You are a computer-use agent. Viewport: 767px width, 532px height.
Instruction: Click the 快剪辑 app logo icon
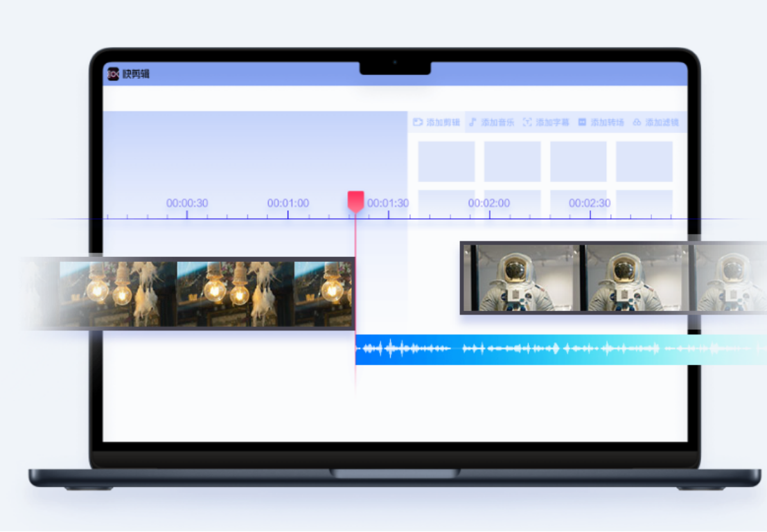[x=114, y=74]
